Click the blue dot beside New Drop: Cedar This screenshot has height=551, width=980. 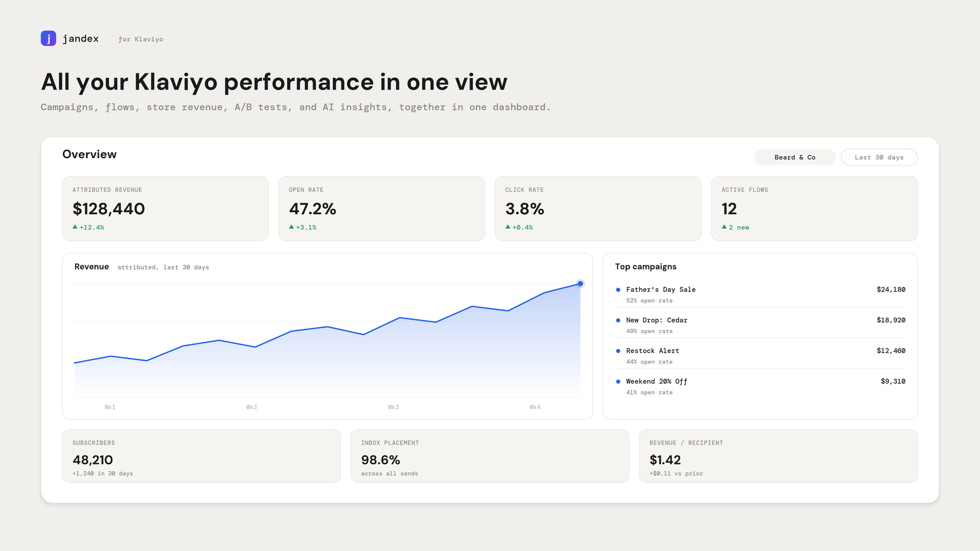tap(618, 320)
